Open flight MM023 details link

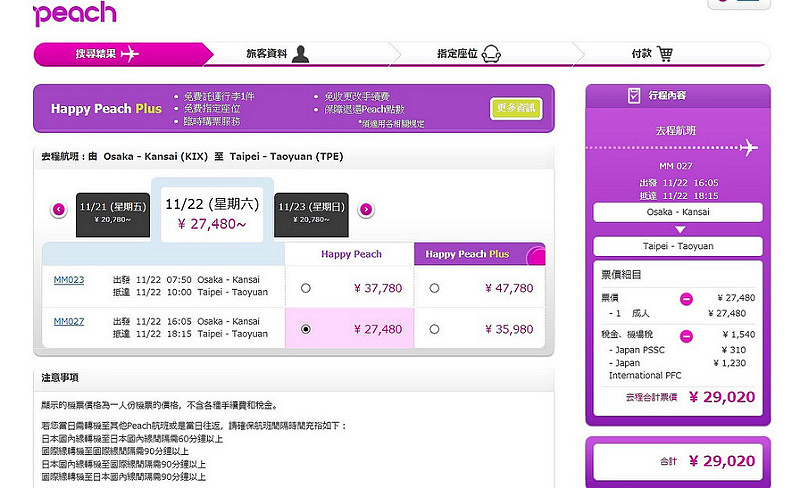pos(69,280)
